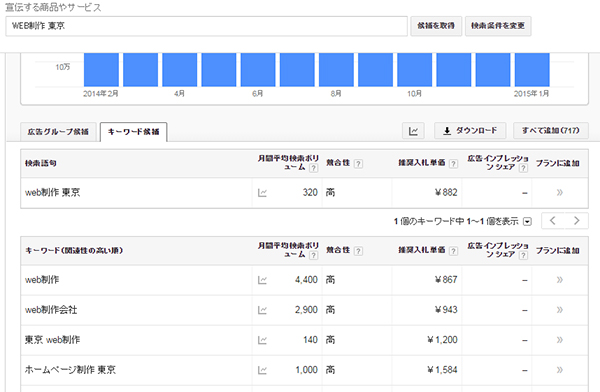Open help icon for 月間平均検索ボリューム in the 検索語句 table
The image size is (600, 392).
(313, 168)
